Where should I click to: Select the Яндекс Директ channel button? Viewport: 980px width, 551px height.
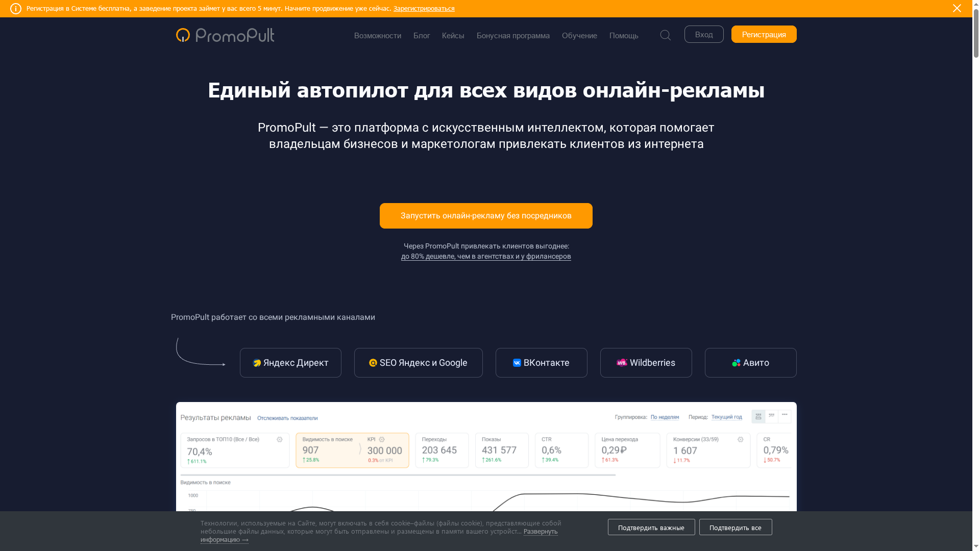[x=290, y=363]
